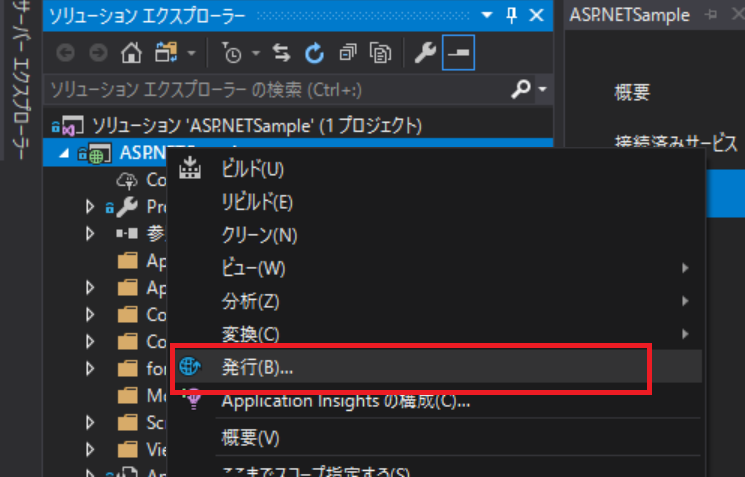Expand the 'Sc' folder node
Image resolution: width=745 pixels, height=477 pixels.
[89, 422]
